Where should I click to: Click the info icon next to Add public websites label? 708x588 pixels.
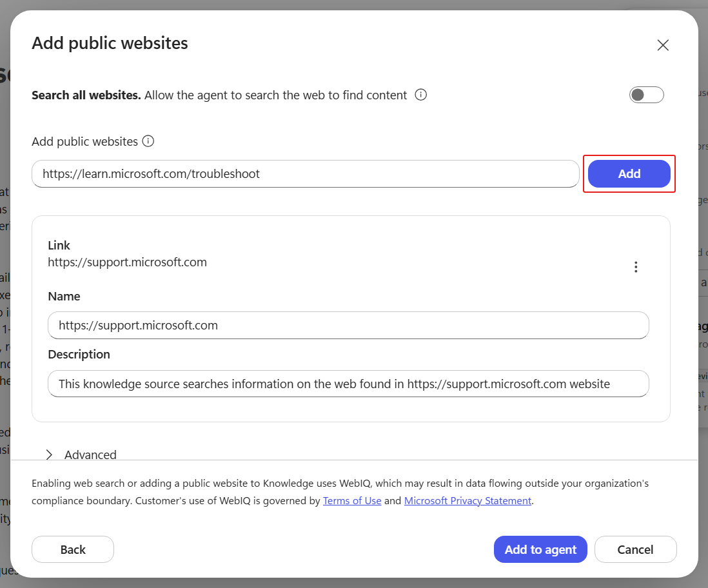[x=148, y=141]
